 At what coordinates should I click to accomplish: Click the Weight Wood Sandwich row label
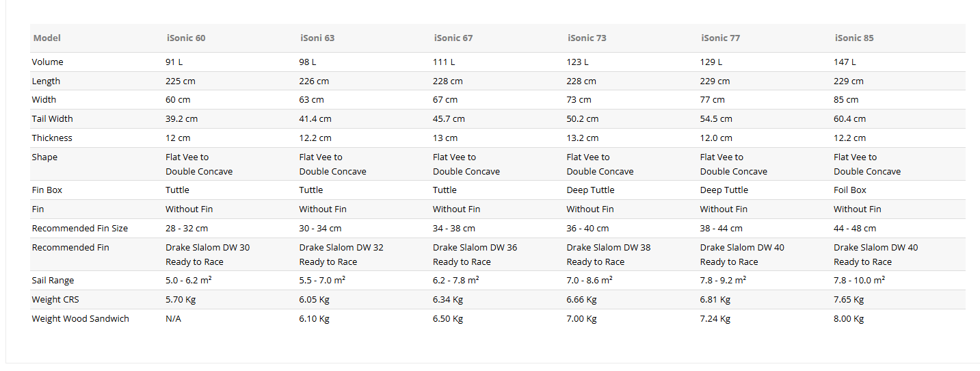80,319
